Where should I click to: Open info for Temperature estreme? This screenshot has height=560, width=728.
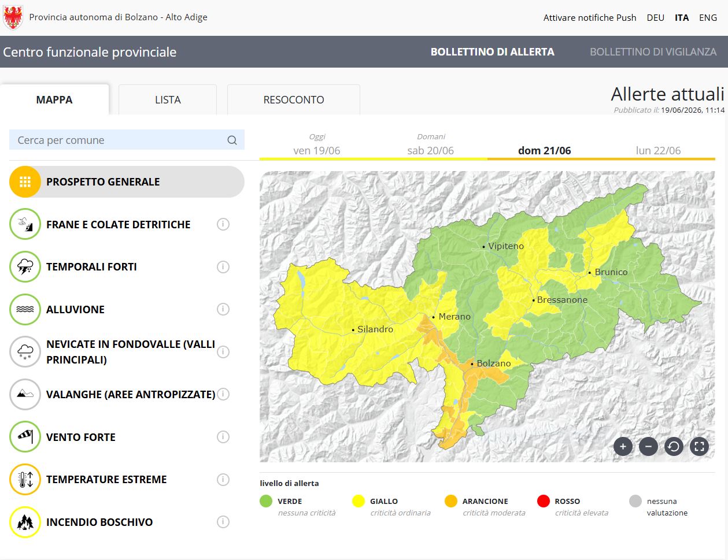tap(223, 479)
